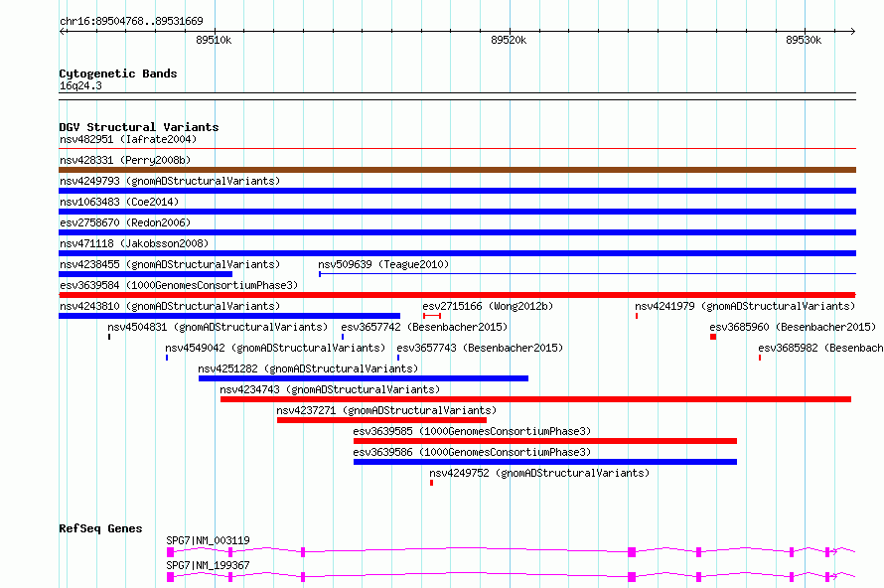The image size is (884, 588).
Task: Click the esv3685982 variant label
Action: 820,348
